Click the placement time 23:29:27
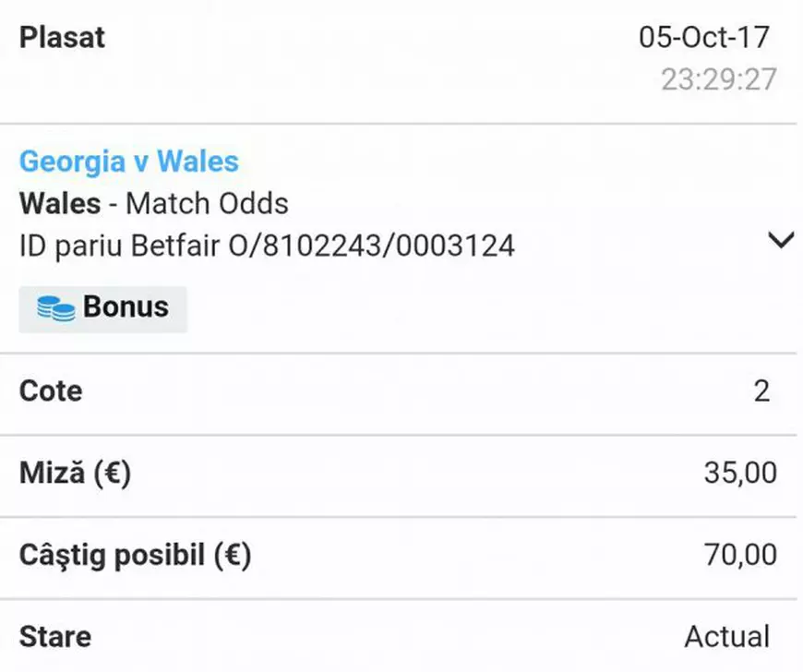Screen dimensions: 803x672 [x=718, y=80]
